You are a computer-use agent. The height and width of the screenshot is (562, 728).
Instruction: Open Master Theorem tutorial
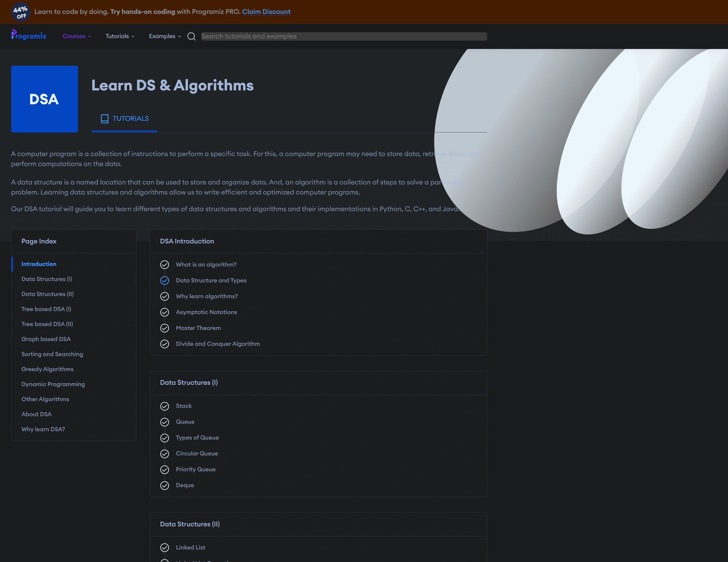[x=198, y=328]
